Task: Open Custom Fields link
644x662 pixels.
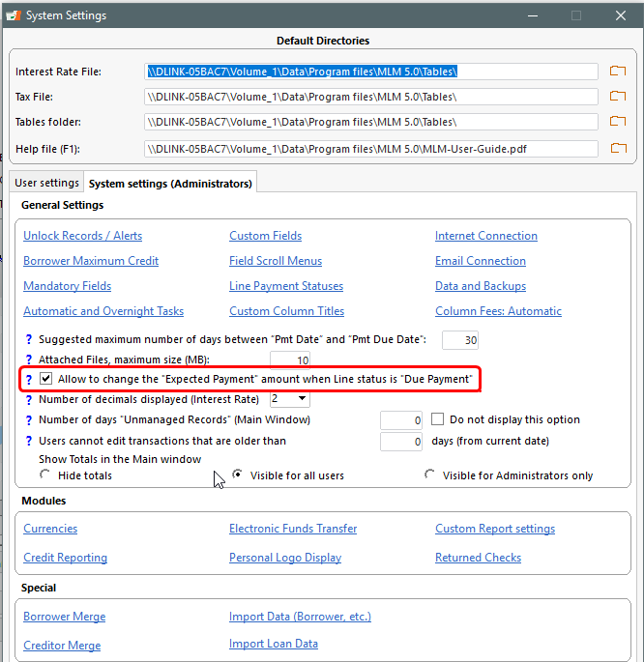Action: click(266, 236)
